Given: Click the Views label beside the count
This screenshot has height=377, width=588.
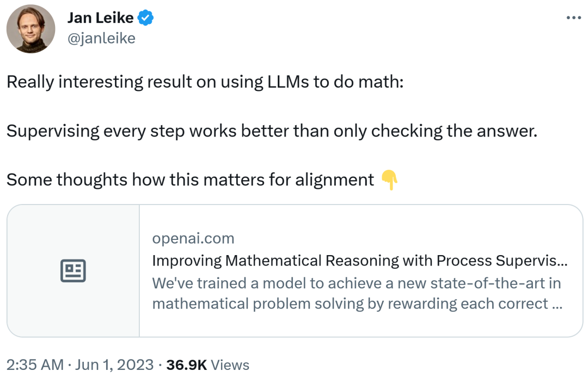Looking at the screenshot, I should [x=230, y=364].
